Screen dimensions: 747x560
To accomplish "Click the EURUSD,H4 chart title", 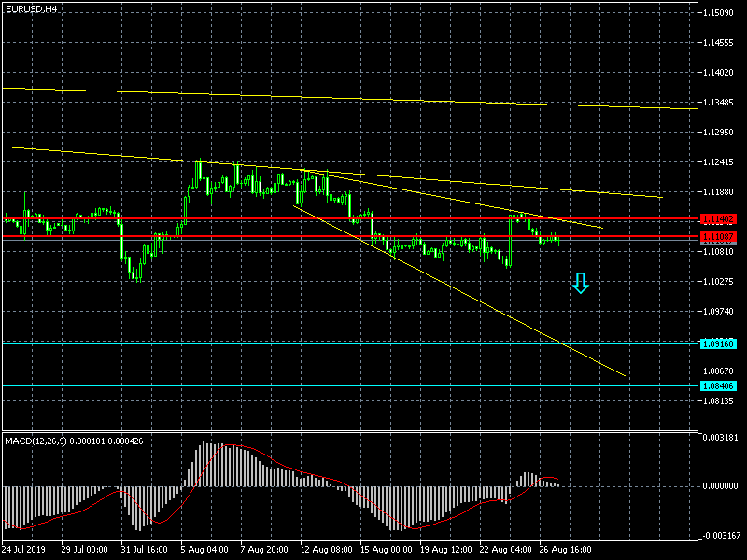I will (31, 9).
